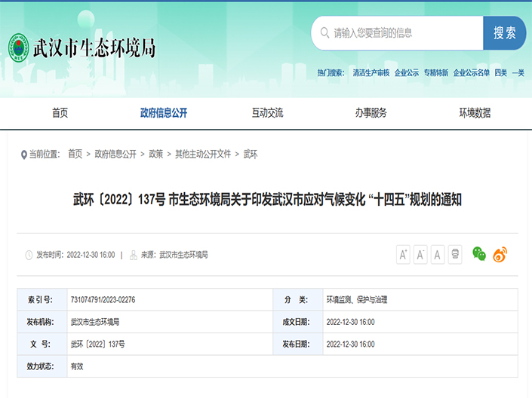Reset font size with plain A icon
Viewport: 532px width, 398px height.
(x=438, y=255)
